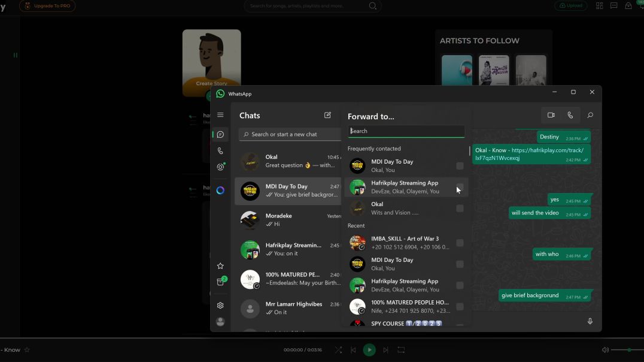
Task: Open MDI Day To Day chat
Action: click(288, 191)
